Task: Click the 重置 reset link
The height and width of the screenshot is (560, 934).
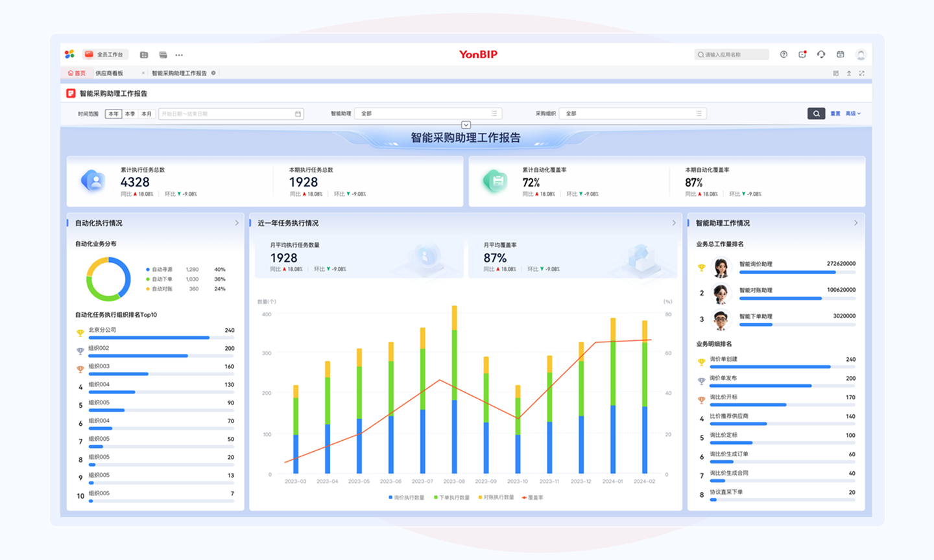Action: click(835, 113)
